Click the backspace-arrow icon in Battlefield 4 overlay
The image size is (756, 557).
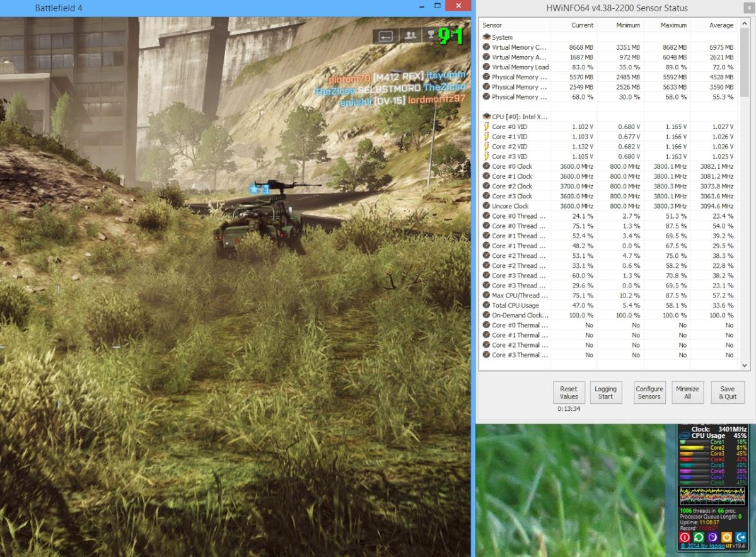[x=386, y=36]
